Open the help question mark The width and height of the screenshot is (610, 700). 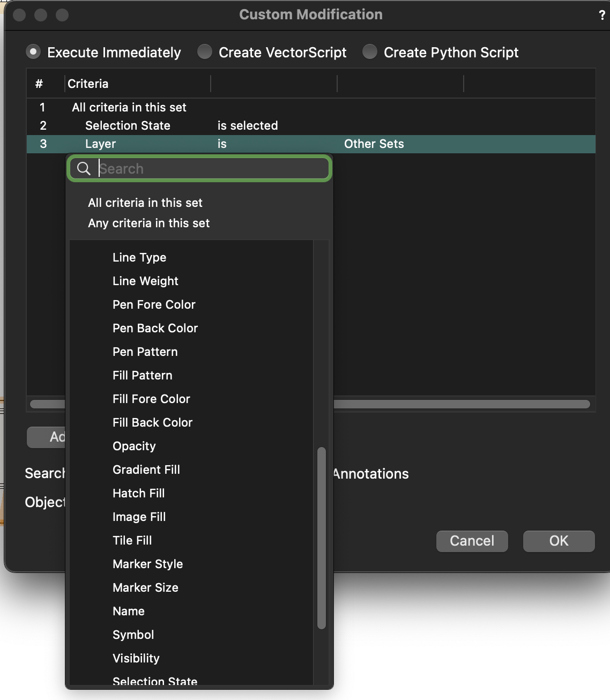point(601,15)
